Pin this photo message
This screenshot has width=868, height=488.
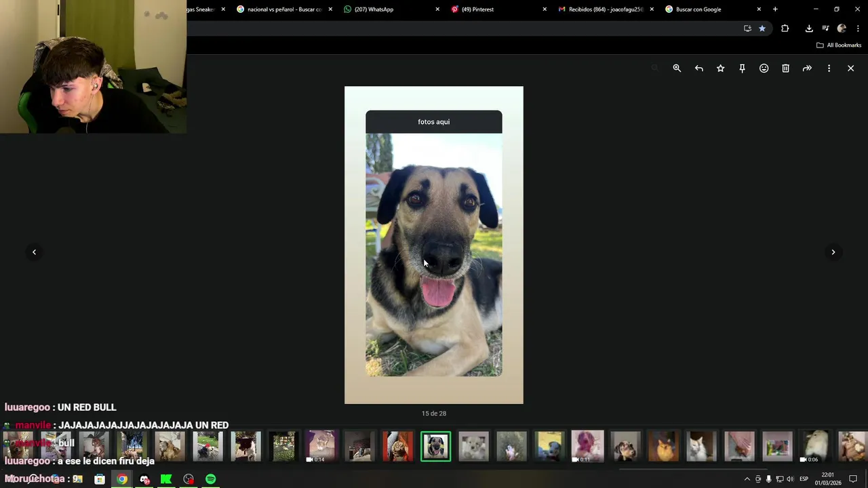(x=742, y=68)
